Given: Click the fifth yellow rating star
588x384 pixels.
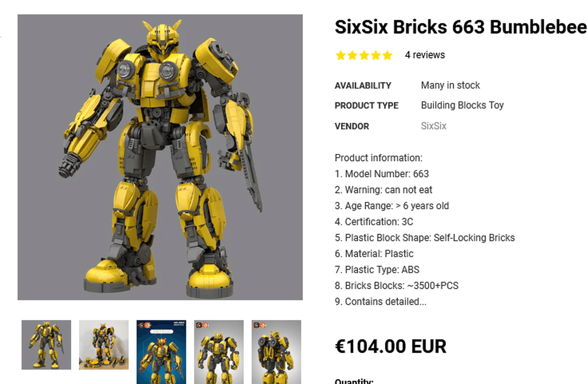Looking at the screenshot, I should click(x=387, y=55).
